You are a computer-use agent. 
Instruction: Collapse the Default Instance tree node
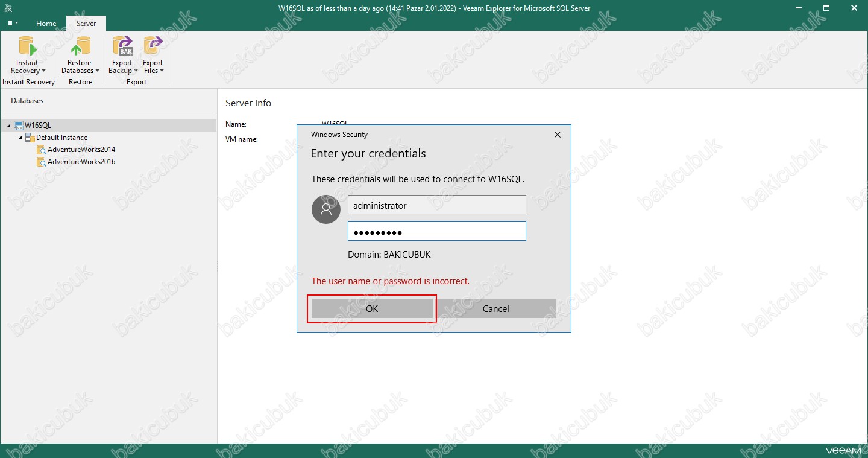pyautogui.click(x=20, y=138)
